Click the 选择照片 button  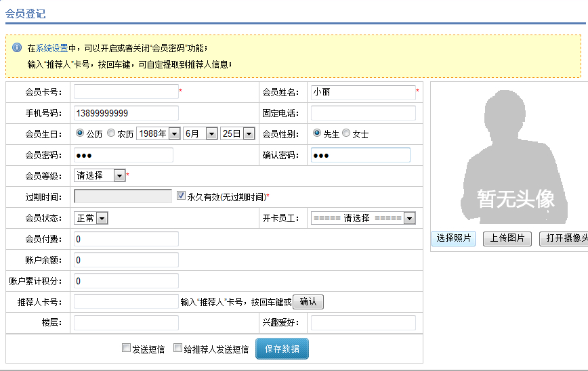453,238
